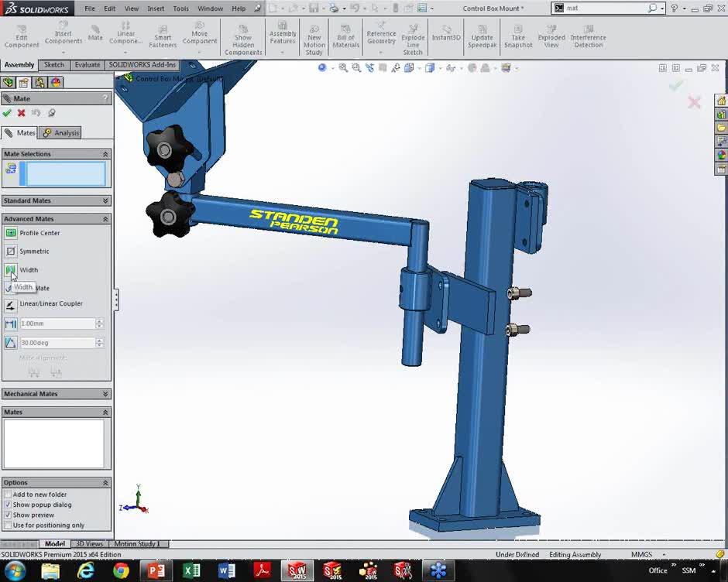Image resolution: width=728 pixels, height=582 pixels.
Task: Open the Analysis tab in Mate panel
Action: pos(61,133)
